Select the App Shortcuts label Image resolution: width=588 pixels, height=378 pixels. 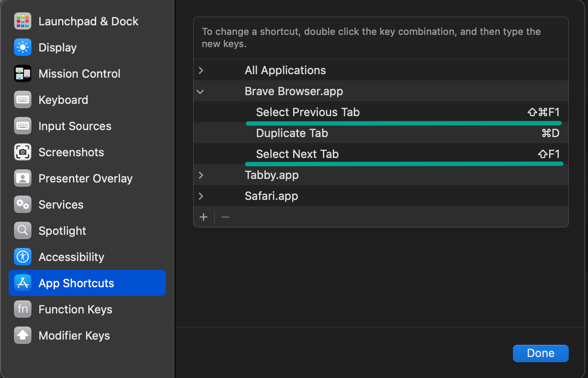coord(76,283)
